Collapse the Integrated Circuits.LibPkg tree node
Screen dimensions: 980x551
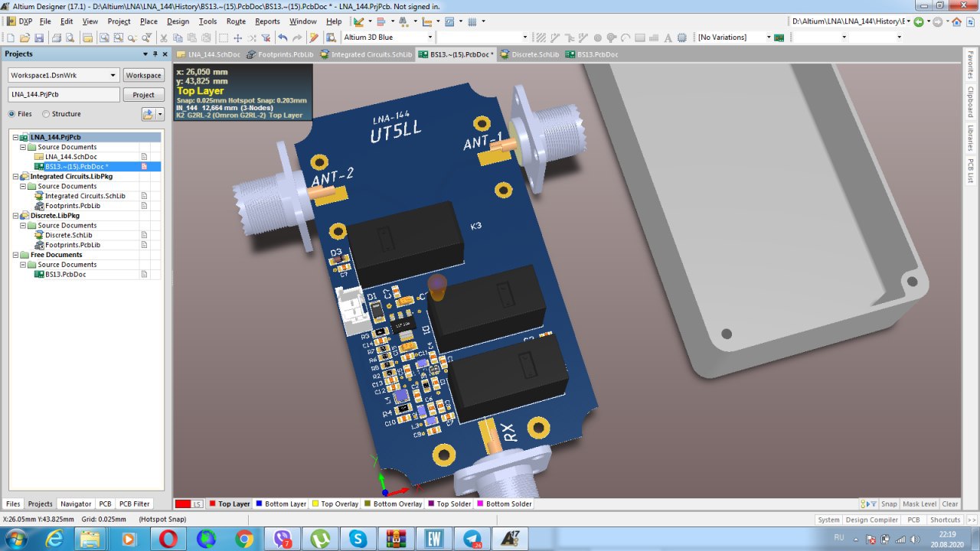[x=15, y=176]
